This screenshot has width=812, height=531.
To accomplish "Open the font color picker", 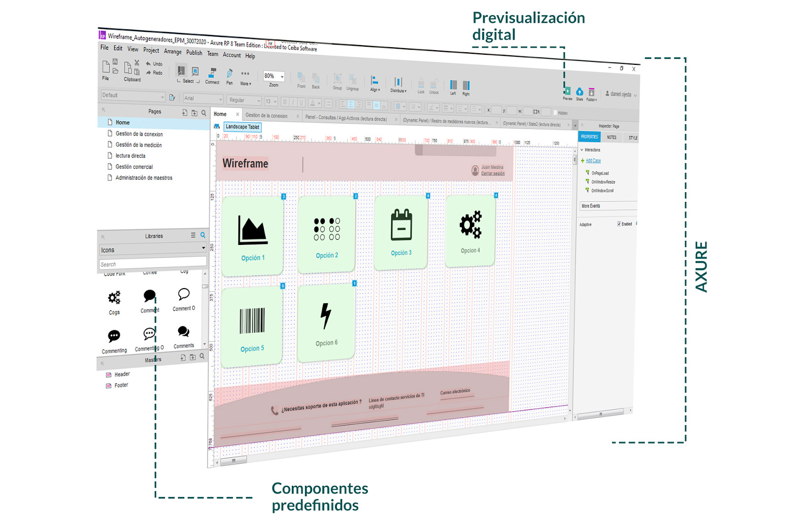I will tap(315, 103).
